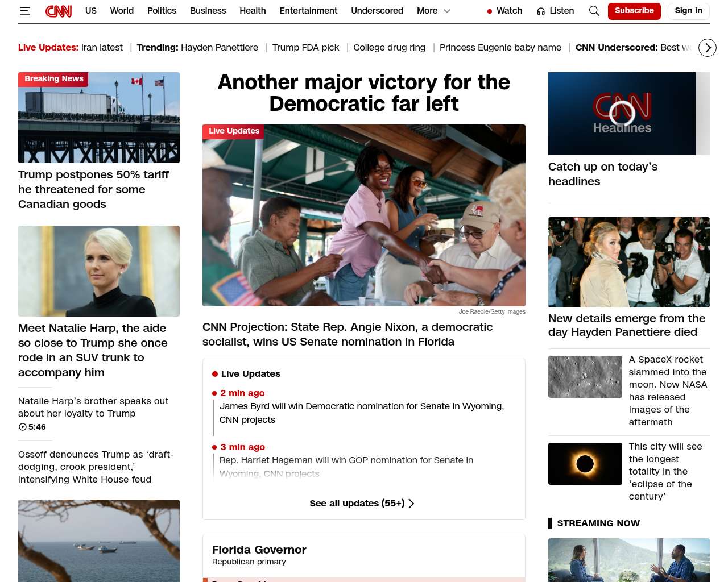Click the 2 min ago timestamp

click(242, 393)
